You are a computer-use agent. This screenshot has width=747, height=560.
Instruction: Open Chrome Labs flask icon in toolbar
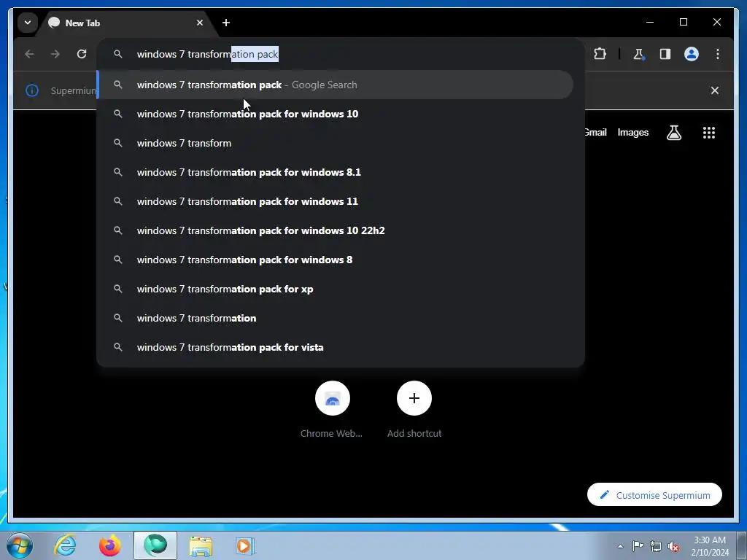pos(639,54)
